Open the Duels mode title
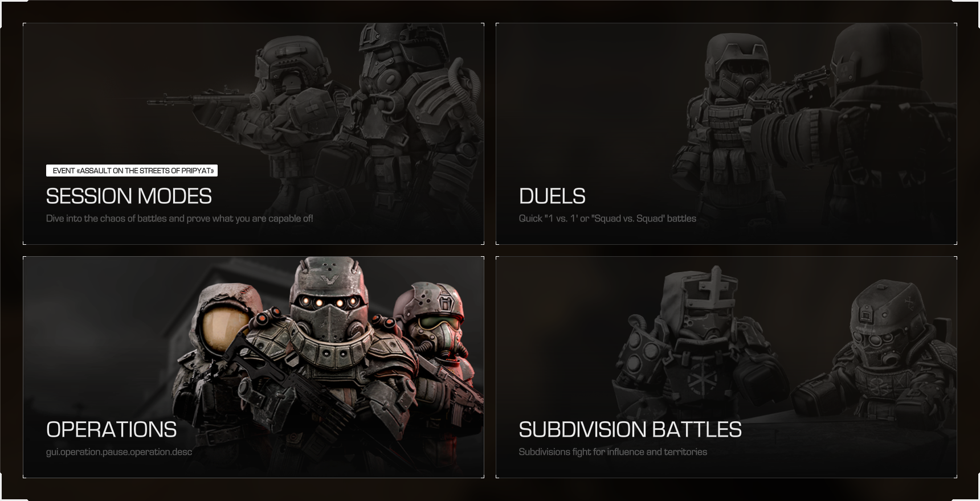 click(x=552, y=196)
